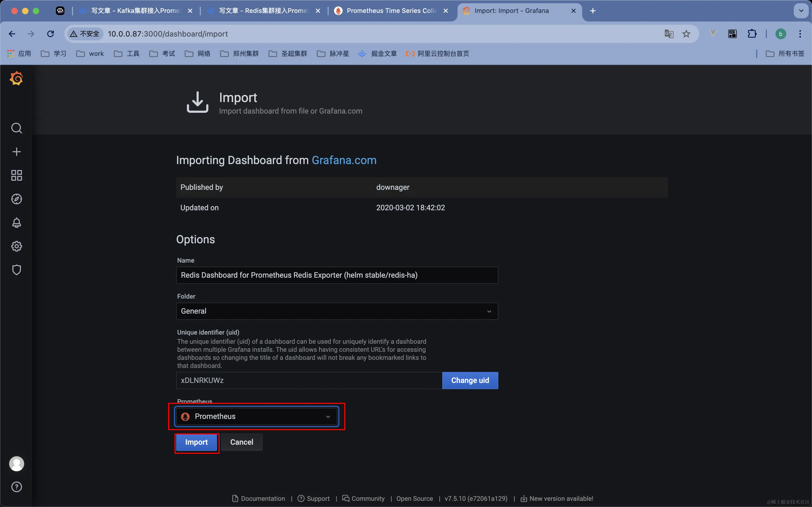Open the Create plus icon in sidebar
The width and height of the screenshot is (812, 507).
16,152
